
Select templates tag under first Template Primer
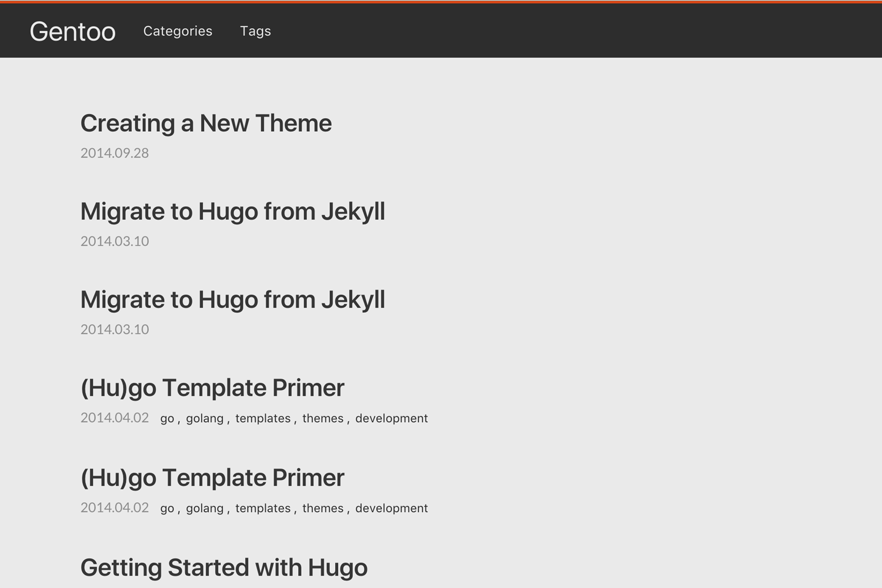point(263,419)
